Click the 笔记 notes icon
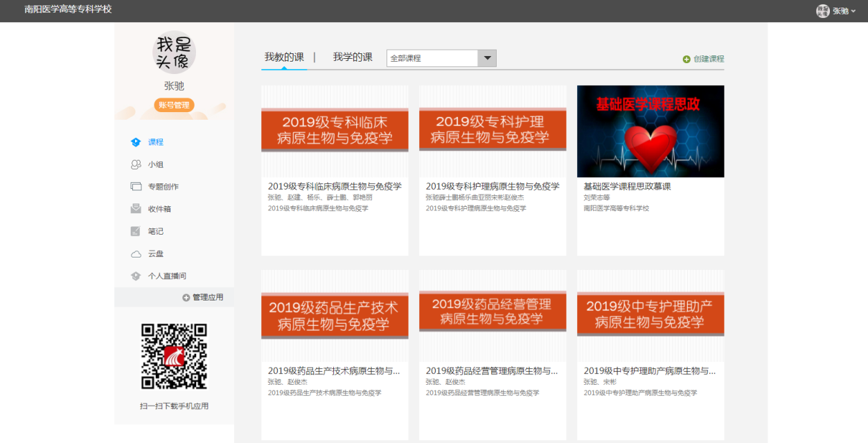The width and height of the screenshot is (868, 443). (x=136, y=231)
